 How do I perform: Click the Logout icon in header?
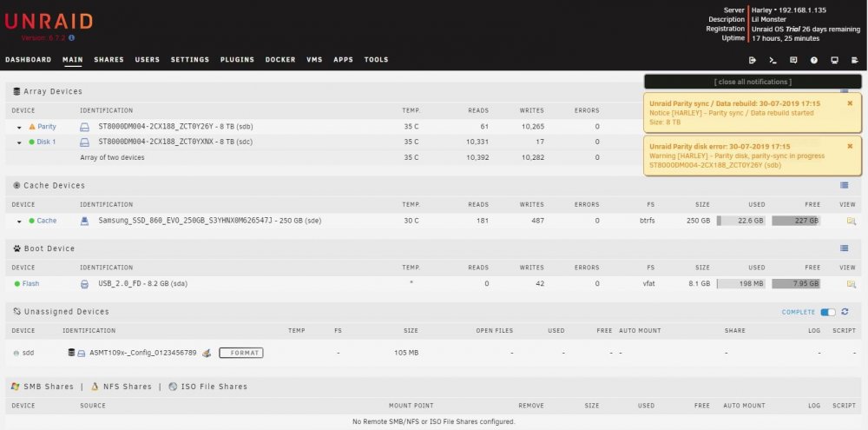click(x=753, y=60)
